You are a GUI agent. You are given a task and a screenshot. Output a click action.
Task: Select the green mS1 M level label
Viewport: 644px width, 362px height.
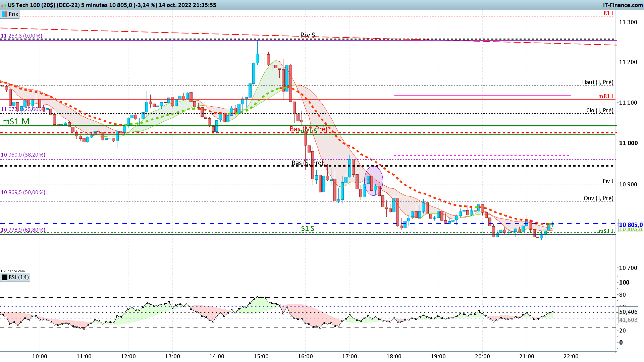(x=16, y=122)
